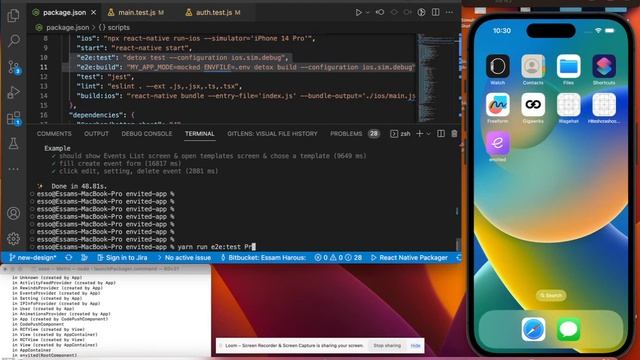Open the Manage gear in activity bar

13,238
